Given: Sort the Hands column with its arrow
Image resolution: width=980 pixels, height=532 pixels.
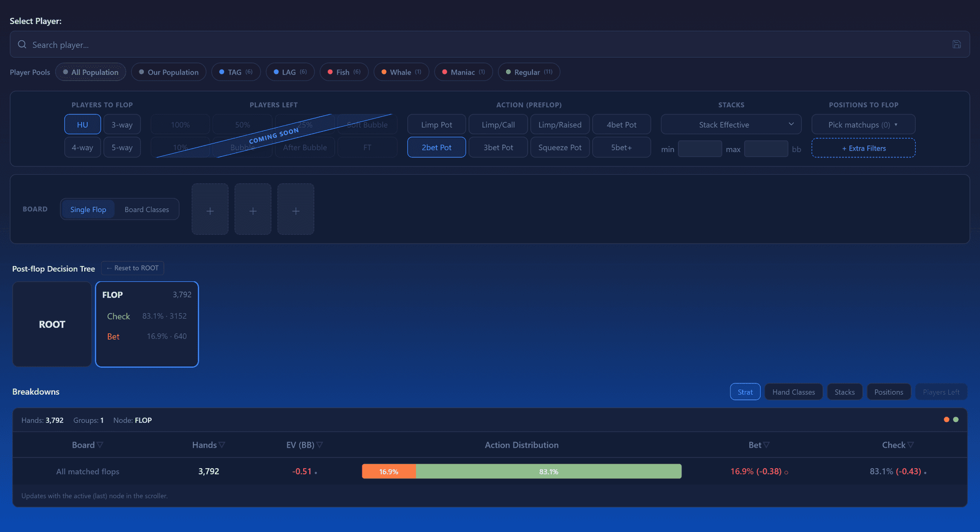Looking at the screenshot, I should pyautogui.click(x=222, y=445).
